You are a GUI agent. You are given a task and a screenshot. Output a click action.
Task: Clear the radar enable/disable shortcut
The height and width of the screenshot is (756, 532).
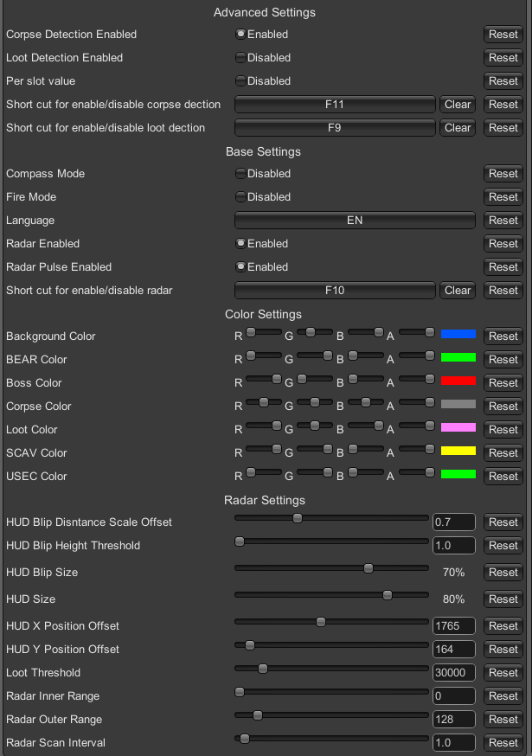pyautogui.click(x=458, y=291)
